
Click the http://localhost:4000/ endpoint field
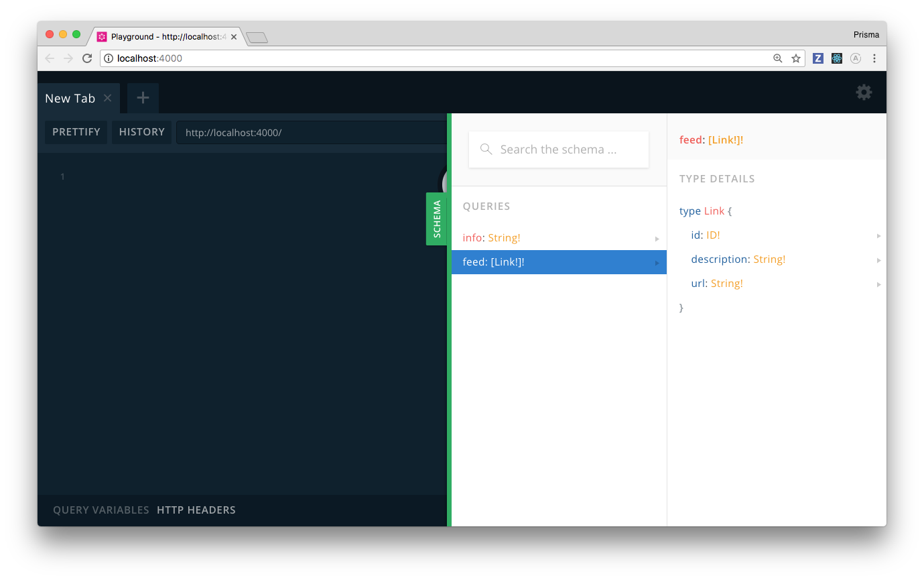click(311, 133)
